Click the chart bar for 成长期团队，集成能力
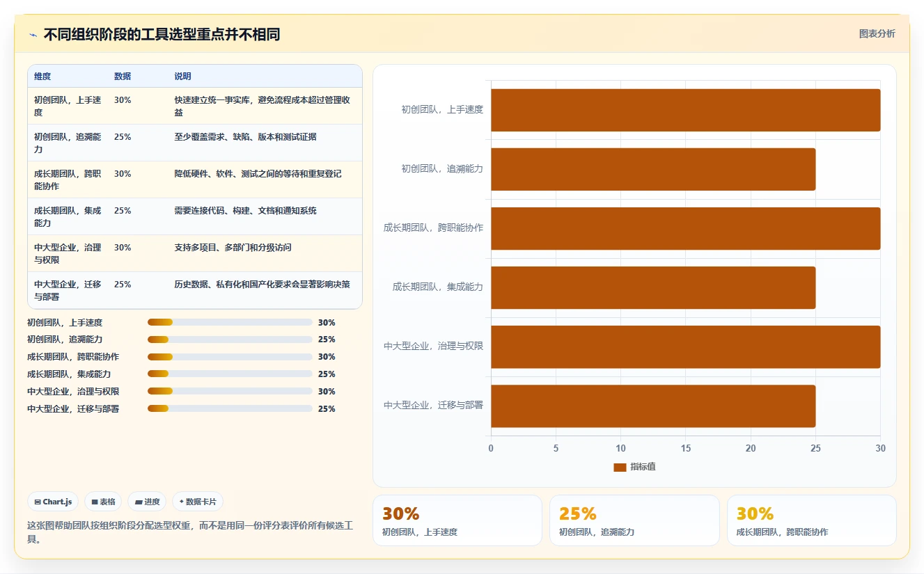 (653, 287)
